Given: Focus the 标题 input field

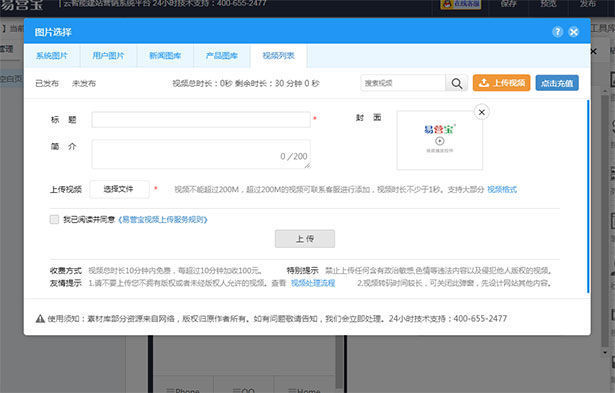Looking at the screenshot, I should tap(201, 120).
